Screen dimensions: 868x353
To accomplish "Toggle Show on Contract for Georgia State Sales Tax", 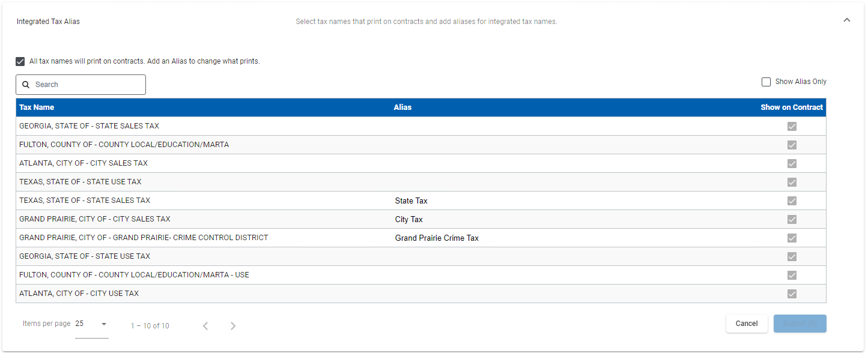I will click(792, 127).
